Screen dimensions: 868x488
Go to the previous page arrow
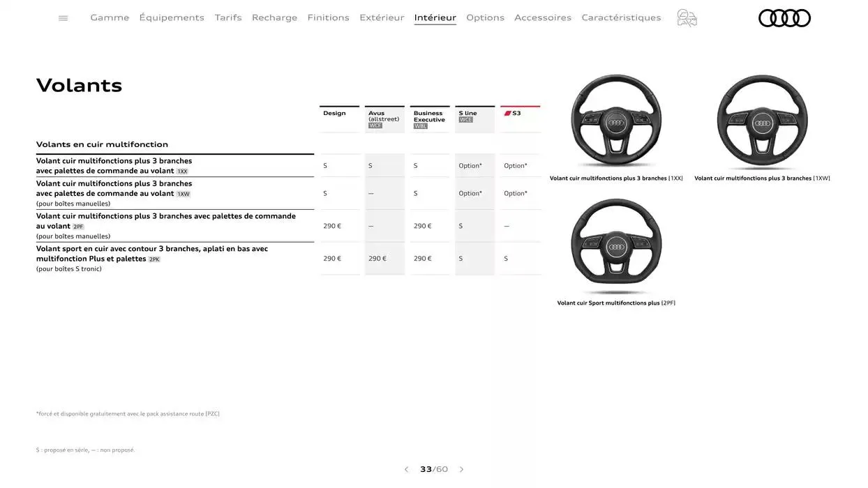[x=406, y=469]
